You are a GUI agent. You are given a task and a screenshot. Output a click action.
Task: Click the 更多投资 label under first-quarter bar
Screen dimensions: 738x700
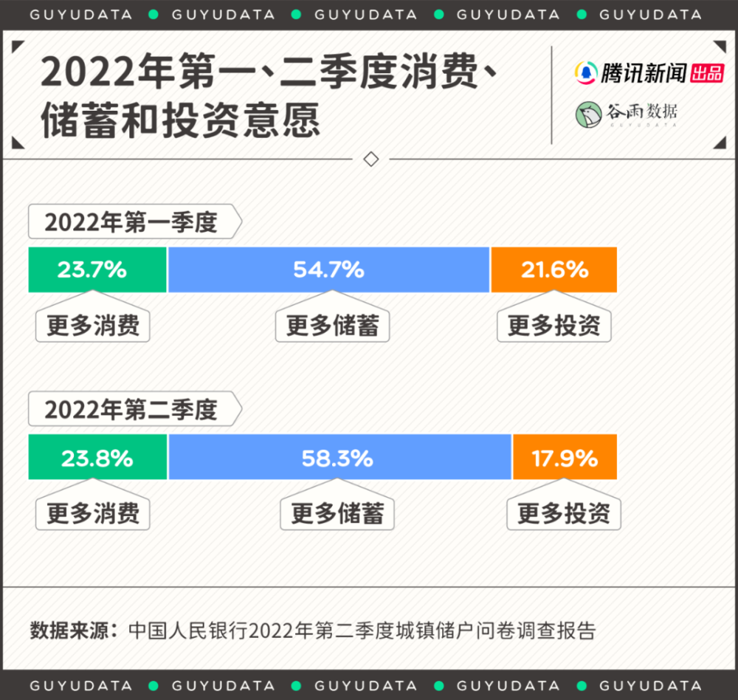[x=554, y=325]
